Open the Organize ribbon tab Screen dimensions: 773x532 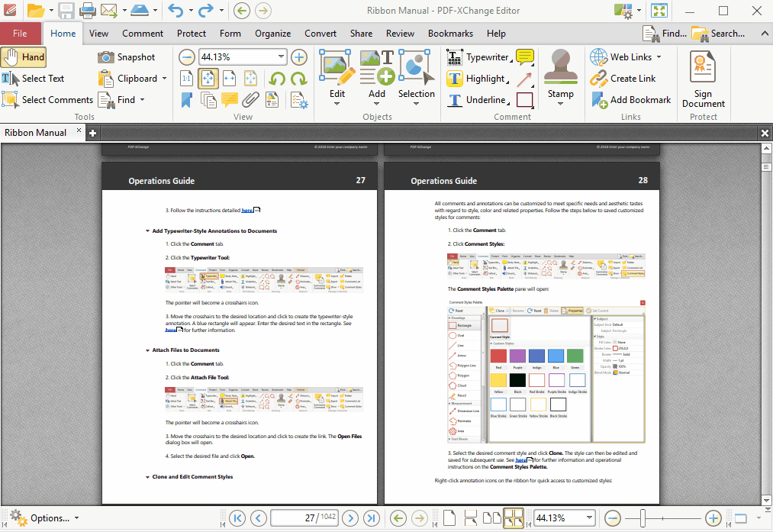pos(272,34)
